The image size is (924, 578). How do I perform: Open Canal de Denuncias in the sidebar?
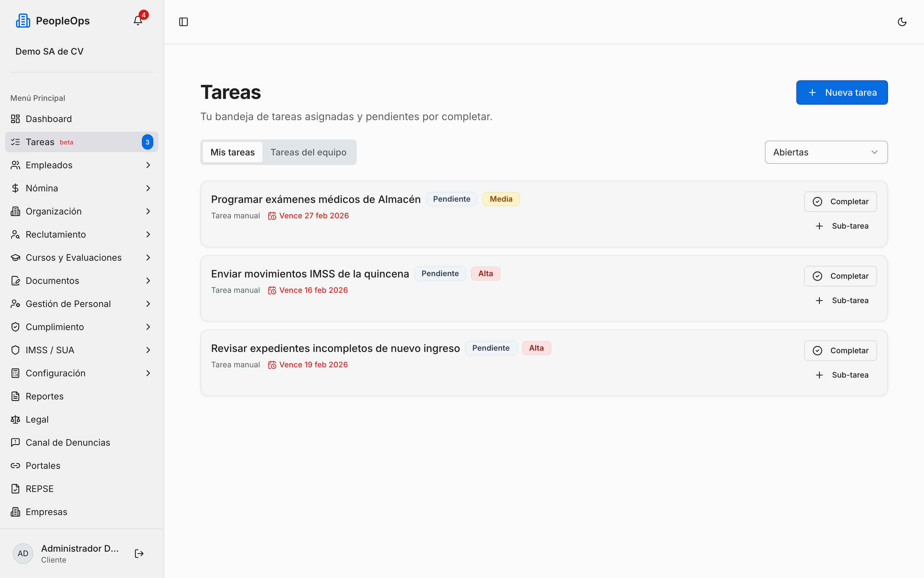coord(82,443)
